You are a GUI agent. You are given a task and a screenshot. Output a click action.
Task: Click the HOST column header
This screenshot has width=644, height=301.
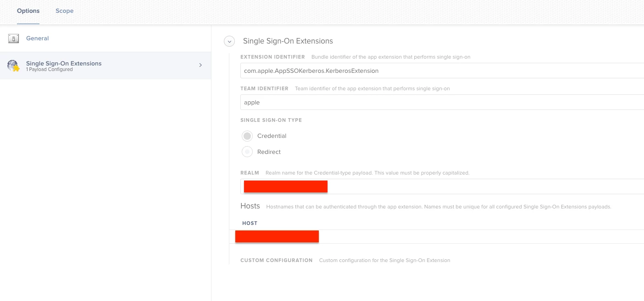click(250, 223)
